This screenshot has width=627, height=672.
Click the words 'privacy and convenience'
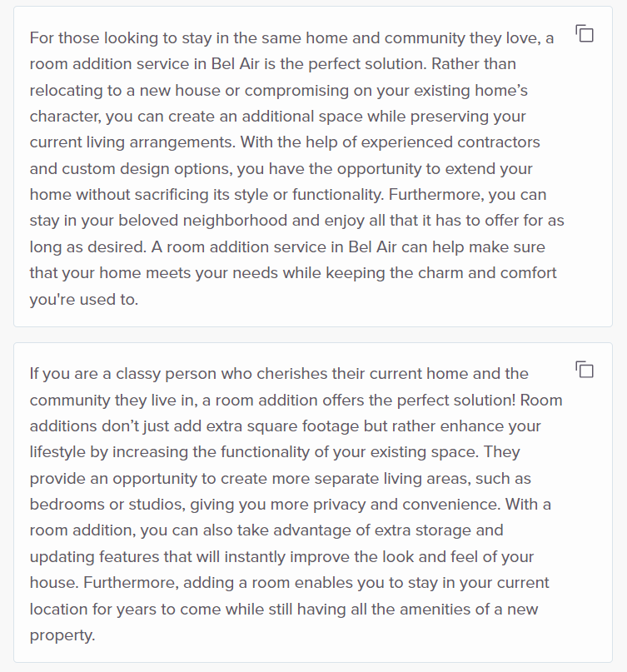tap(439, 504)
